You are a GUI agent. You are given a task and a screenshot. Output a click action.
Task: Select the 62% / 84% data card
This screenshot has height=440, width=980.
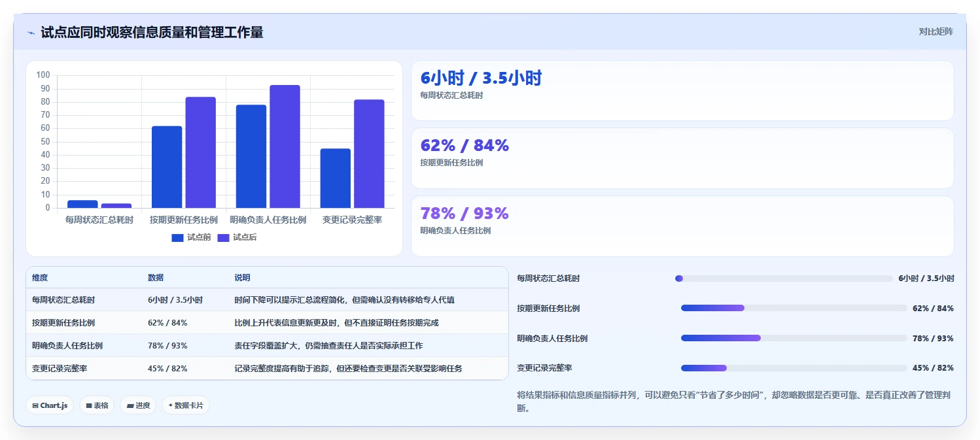click(682, 158)
